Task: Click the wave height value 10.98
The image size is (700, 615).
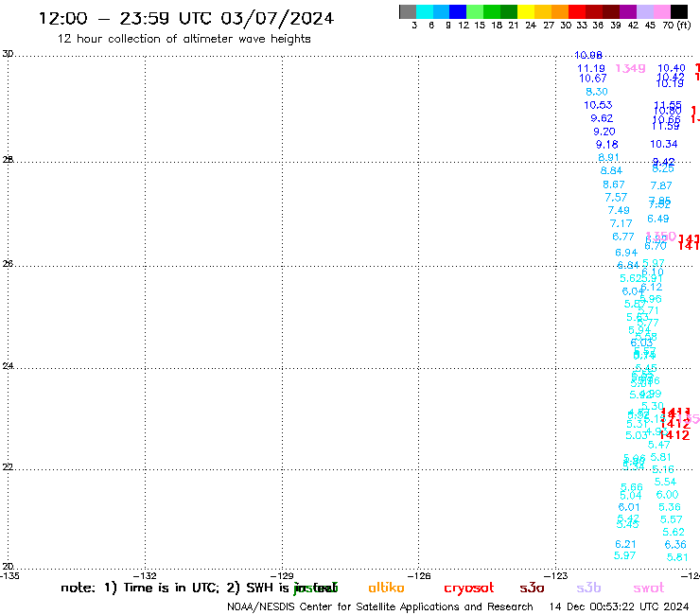Action: pos(588,55)
